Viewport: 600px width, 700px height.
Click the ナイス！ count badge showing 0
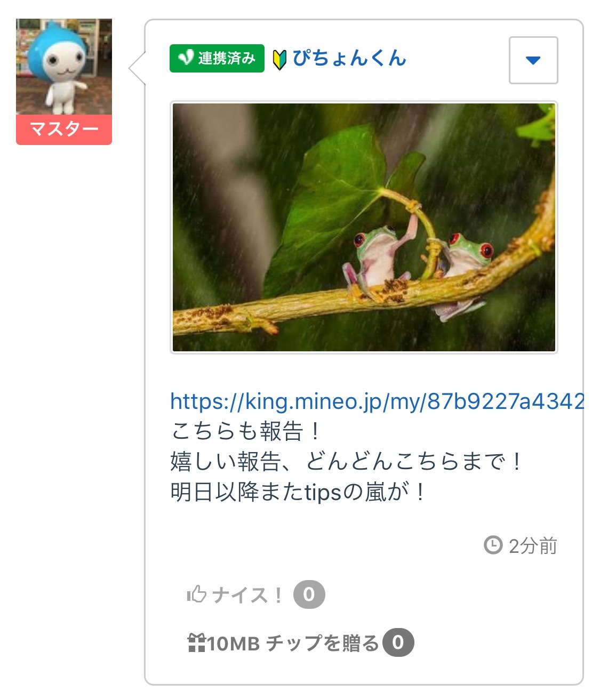pyautogui.click(x=309, y=594)
